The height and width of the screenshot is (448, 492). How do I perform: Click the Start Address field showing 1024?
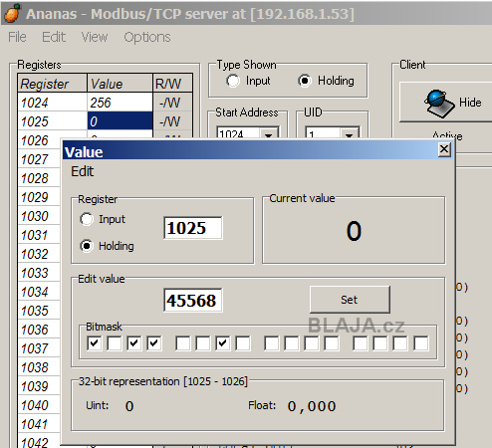pos(238,133)
